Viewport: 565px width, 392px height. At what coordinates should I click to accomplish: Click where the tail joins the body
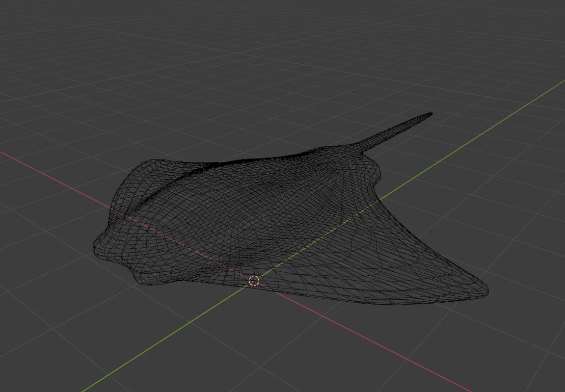coord(361,147)
